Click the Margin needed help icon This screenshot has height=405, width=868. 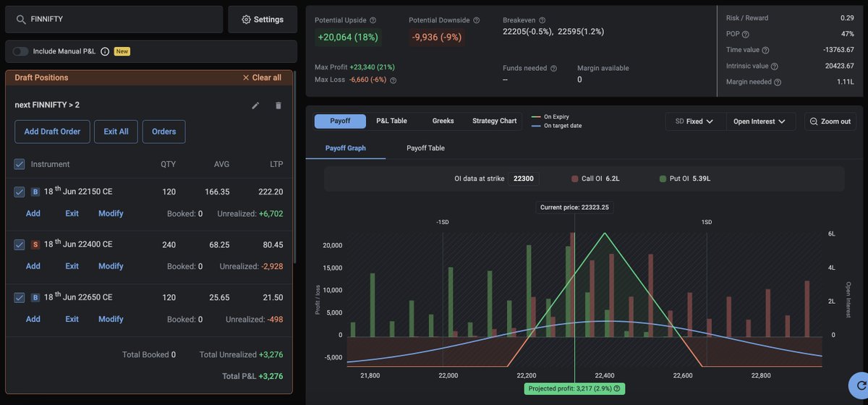pyautogui.click(x=778, y=82)
